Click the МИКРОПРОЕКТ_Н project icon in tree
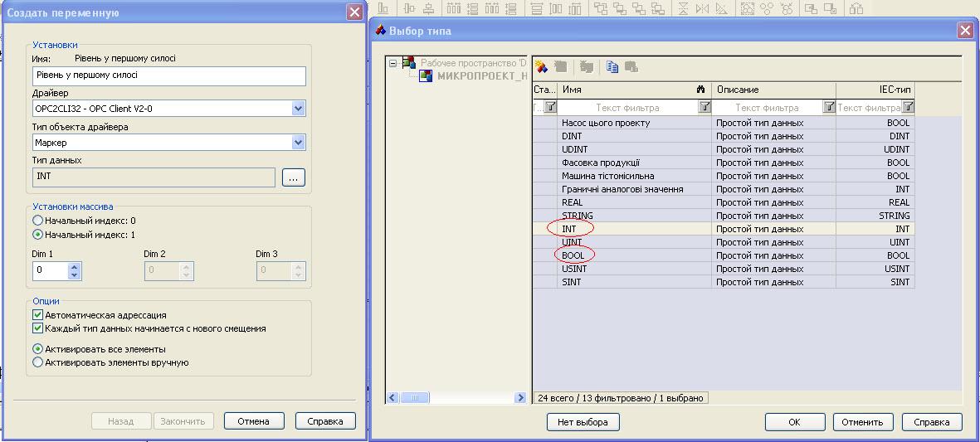 (426, 76)
